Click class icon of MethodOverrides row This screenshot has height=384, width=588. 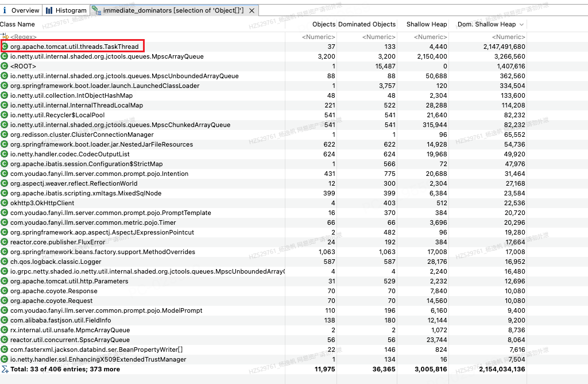point(5,251)
